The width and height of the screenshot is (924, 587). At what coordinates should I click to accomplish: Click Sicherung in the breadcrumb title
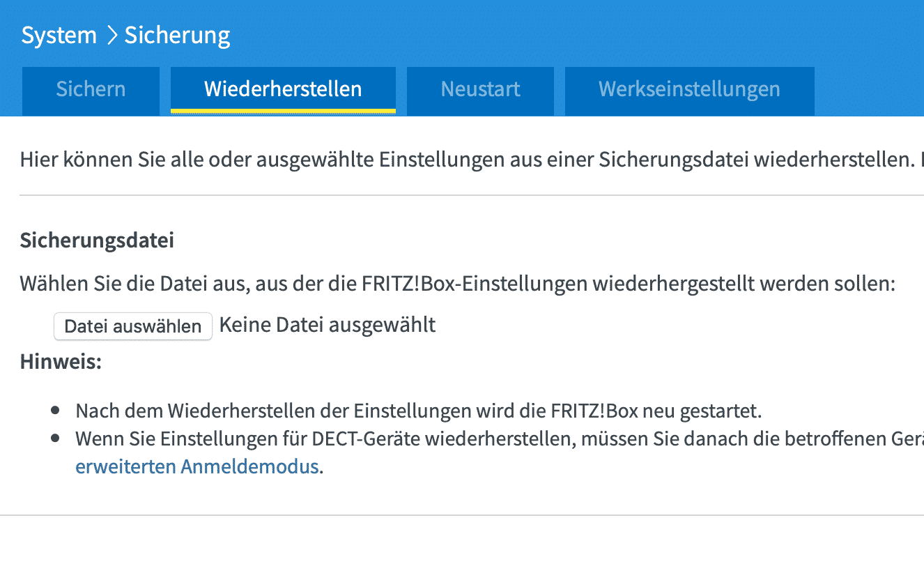(177, 36)
